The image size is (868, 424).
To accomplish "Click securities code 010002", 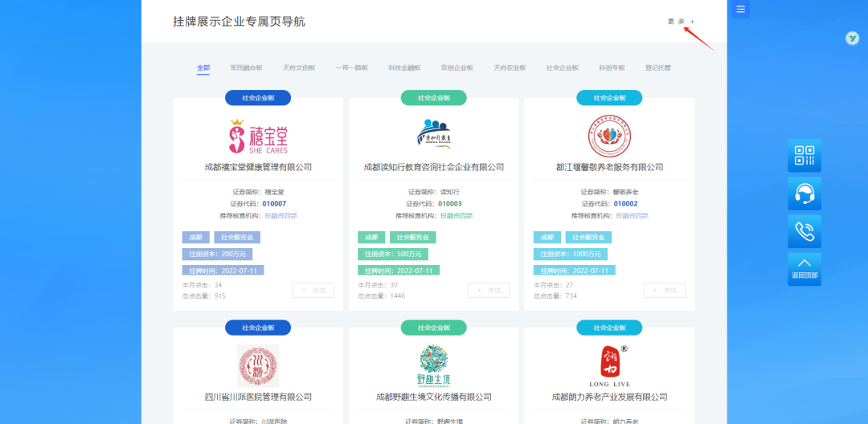I will pos(626,204).
